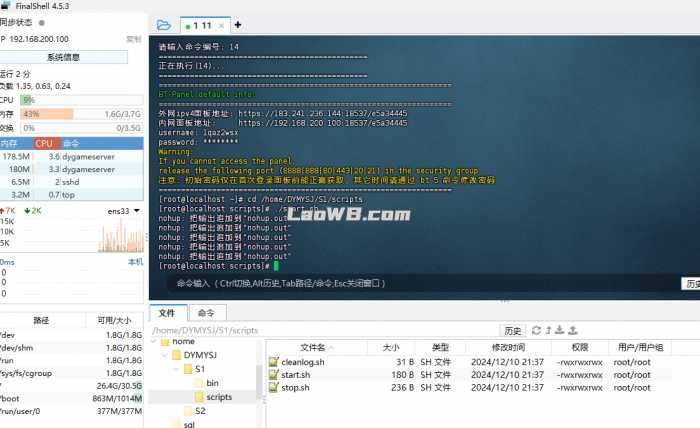Collapse the S1 folder tree node
This screenshot has height=428, width=700.
[x=177, y=369]
